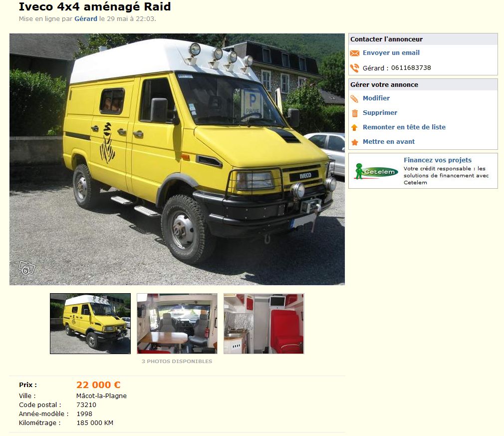
Task: Click the orange up-arrow icon
Action: coord(354,127)
